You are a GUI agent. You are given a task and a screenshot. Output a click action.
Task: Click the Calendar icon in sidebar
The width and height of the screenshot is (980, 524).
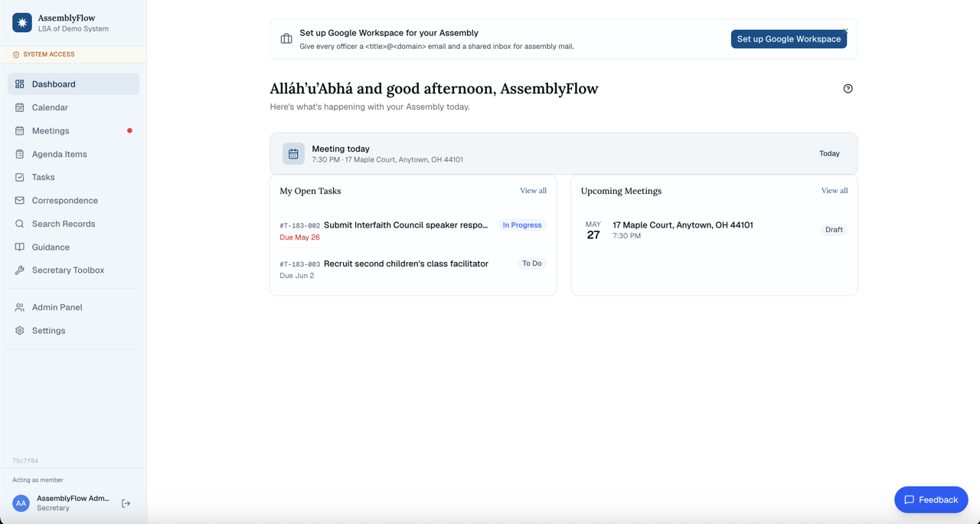(x=20, y=107)
